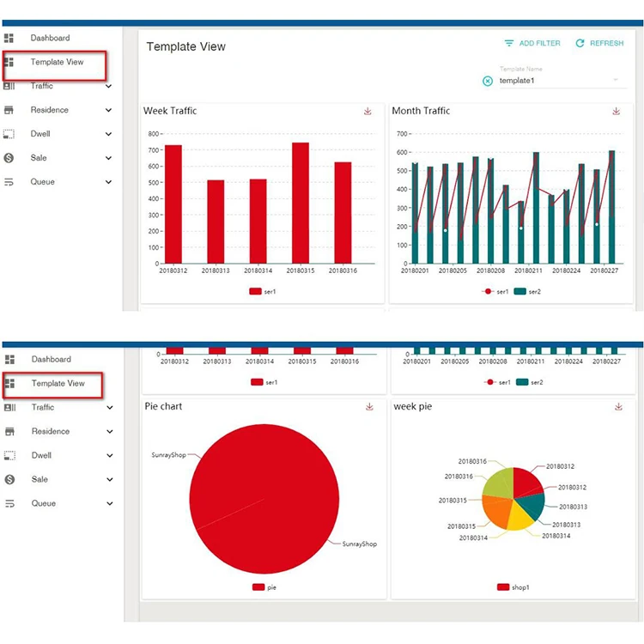
Task: Click the Sale dollar icon in top sidebar
Action: [9, 158]
